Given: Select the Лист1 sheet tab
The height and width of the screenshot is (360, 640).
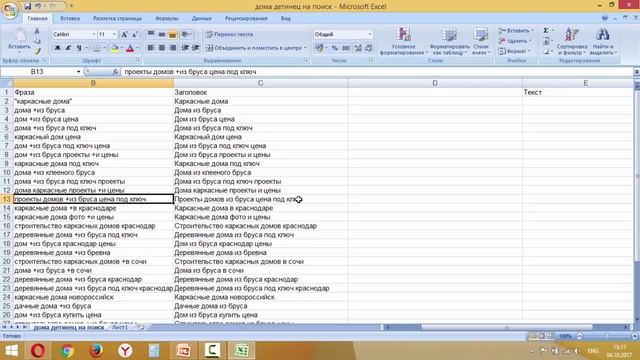Looking at the screenshot, I should (x=120, y=327).
